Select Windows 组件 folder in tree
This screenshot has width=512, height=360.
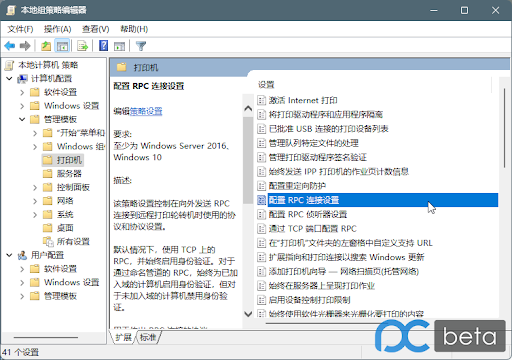pyautogui.click(x=80, y=147)
